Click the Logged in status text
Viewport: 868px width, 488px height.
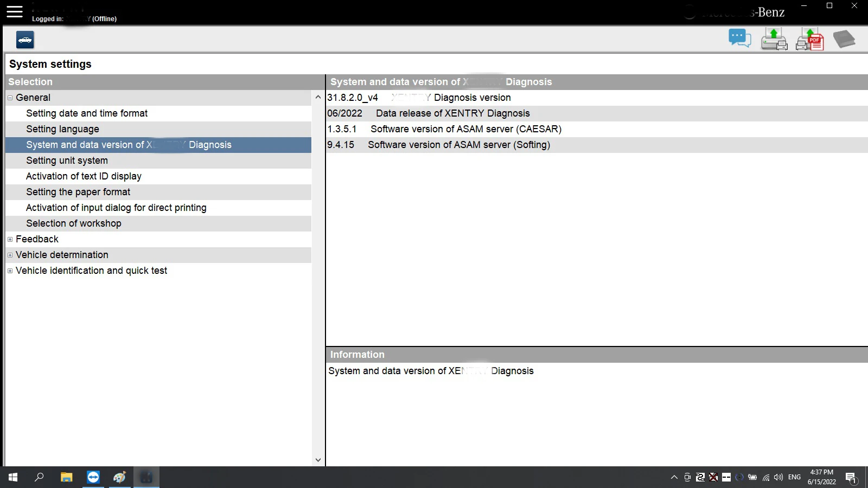[74, 19]
